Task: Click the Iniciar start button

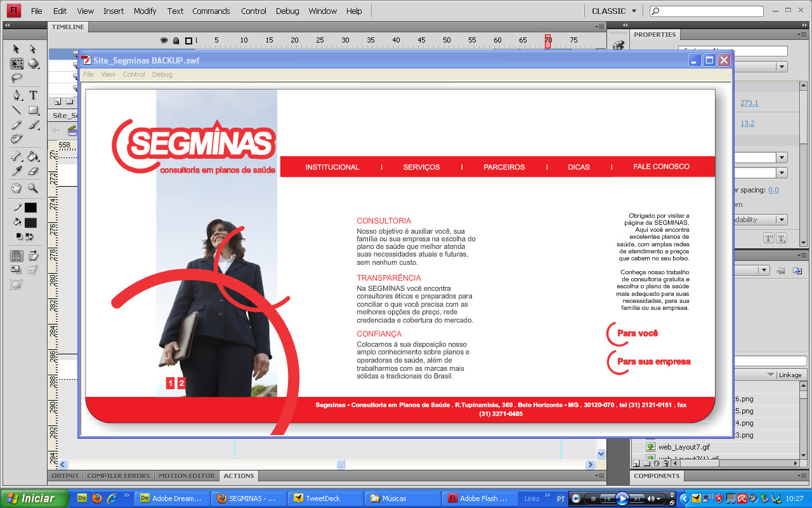Action: (x=34, y=498)
